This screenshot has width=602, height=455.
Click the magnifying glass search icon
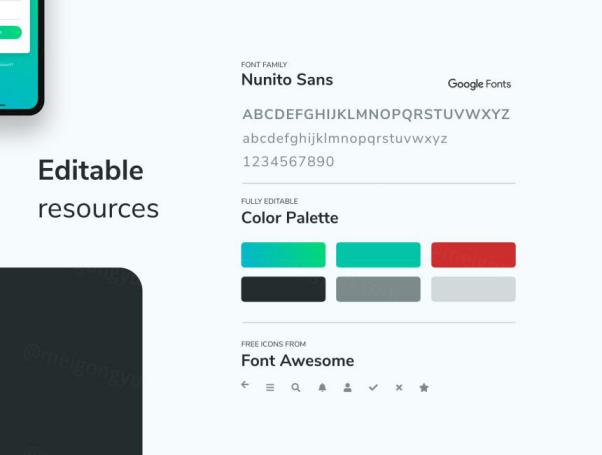[x=296, y=387]
